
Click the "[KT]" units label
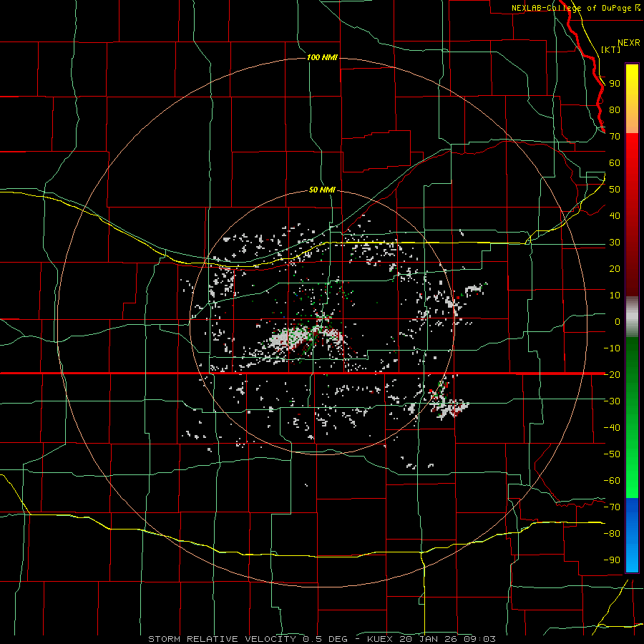point(611,49)
